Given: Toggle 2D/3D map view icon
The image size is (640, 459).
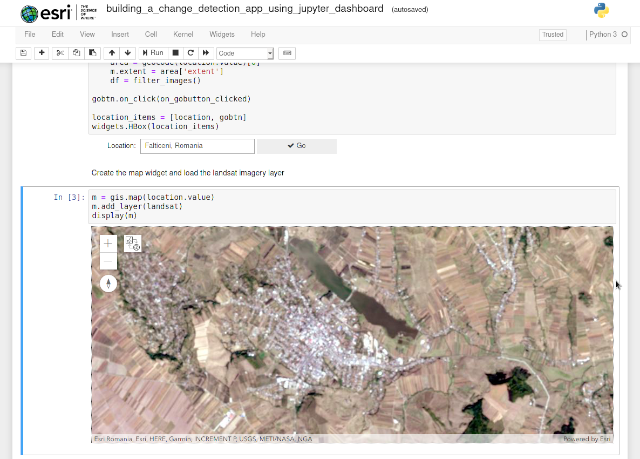Looking at the screenshot, I should pyautogui.click(x=133, y=244).
